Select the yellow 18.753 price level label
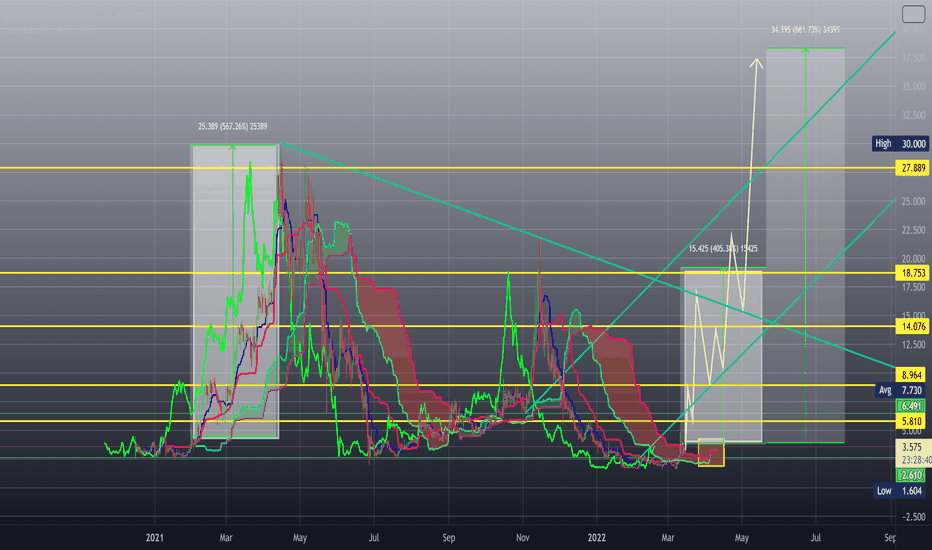The height and width of the screenshot is (550, 932). click(912, 273)
